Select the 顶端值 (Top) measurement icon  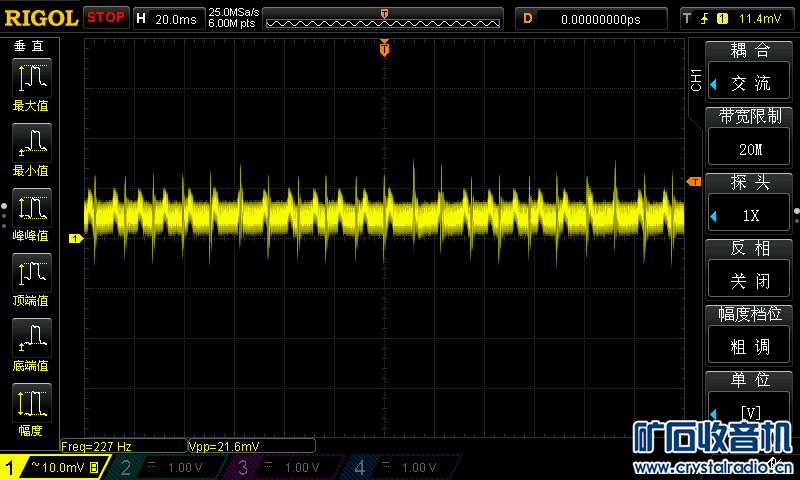(x=30, y=279)
